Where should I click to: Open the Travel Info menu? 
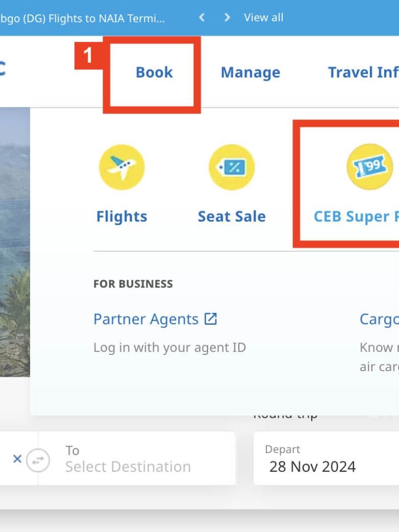coord(362,72)
